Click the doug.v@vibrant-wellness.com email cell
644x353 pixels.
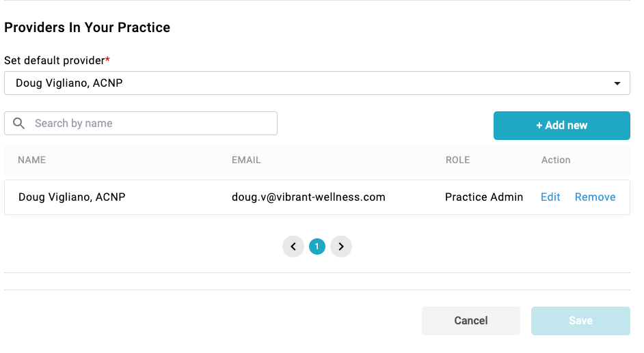point(308,197)
